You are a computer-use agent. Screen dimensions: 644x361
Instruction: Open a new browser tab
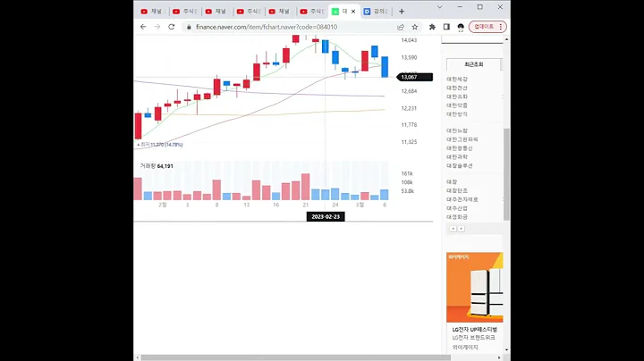pyautogui.click(x=402, y=12)
